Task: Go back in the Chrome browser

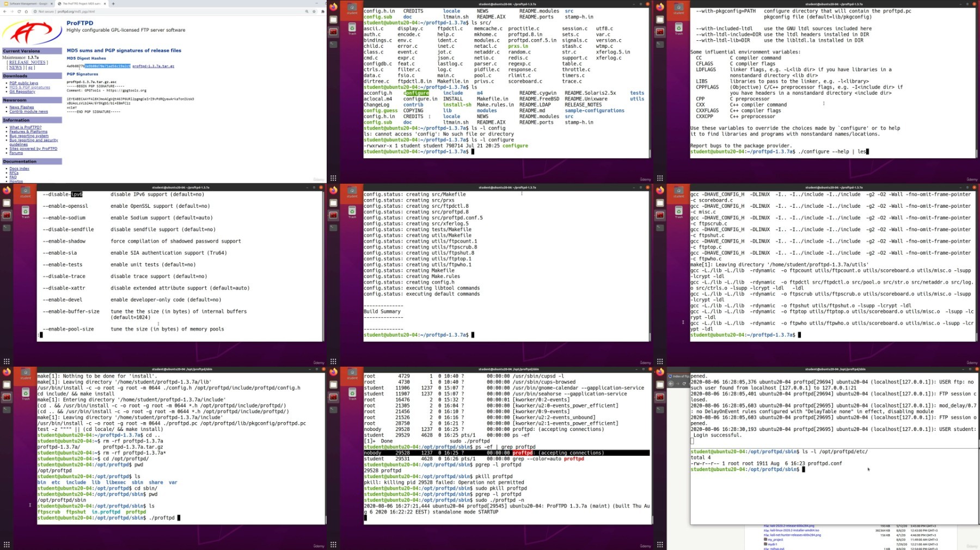Action: coord(5,11)
